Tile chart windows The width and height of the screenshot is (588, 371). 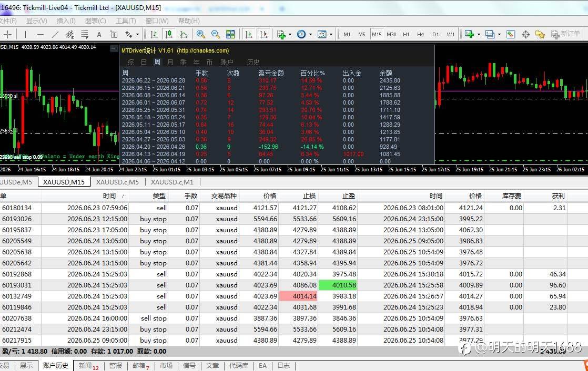pyautogui.click(x=230, y=35)
